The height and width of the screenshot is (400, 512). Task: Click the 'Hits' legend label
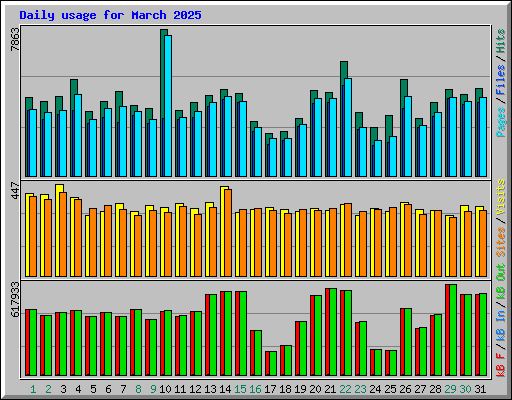[501, 41]
